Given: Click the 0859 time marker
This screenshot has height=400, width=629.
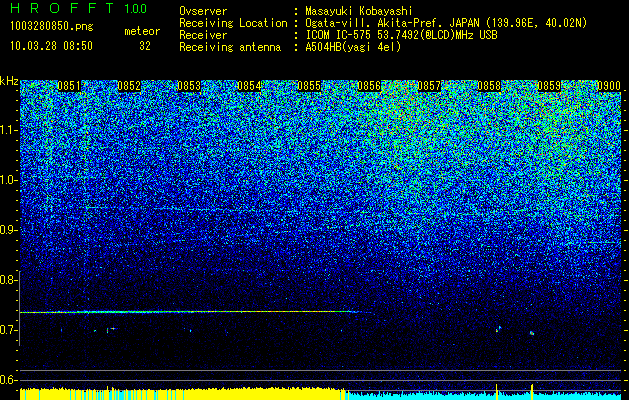Looking at the screenshot, I should [x=549, y=86].
